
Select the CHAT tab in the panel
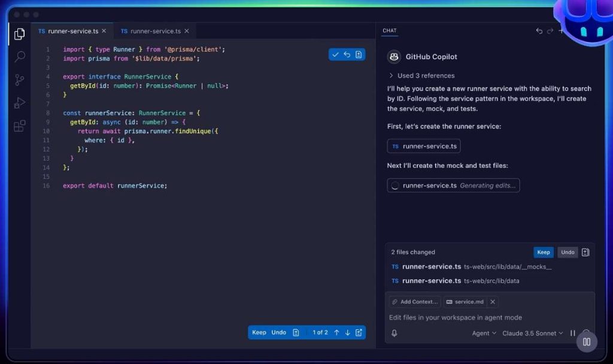390,31
